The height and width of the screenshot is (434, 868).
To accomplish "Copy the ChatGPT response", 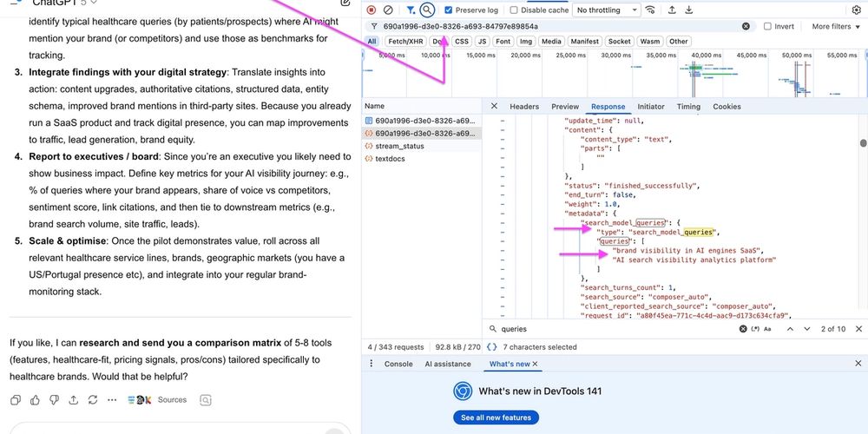I will (x=16, y=399).
